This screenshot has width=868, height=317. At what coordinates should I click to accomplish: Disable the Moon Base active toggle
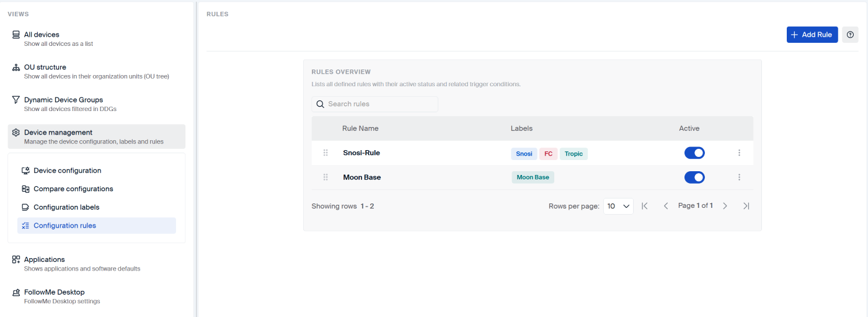point(694,177)
